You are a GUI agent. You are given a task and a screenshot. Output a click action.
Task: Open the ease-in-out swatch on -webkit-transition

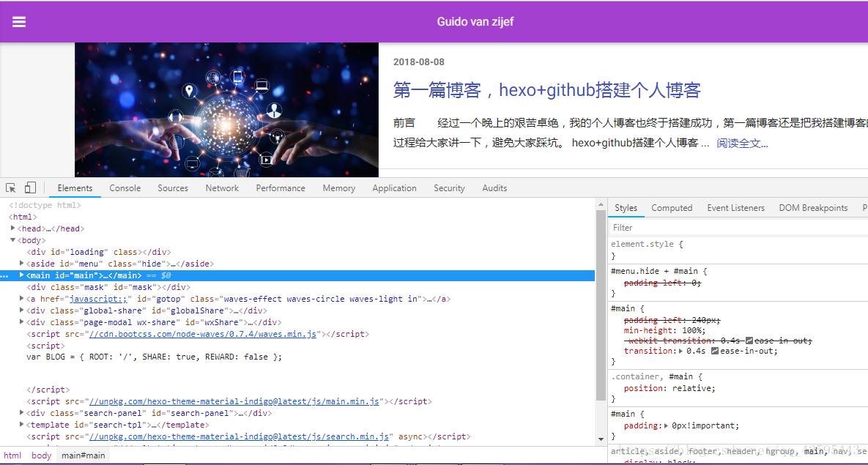click(749, 341)
